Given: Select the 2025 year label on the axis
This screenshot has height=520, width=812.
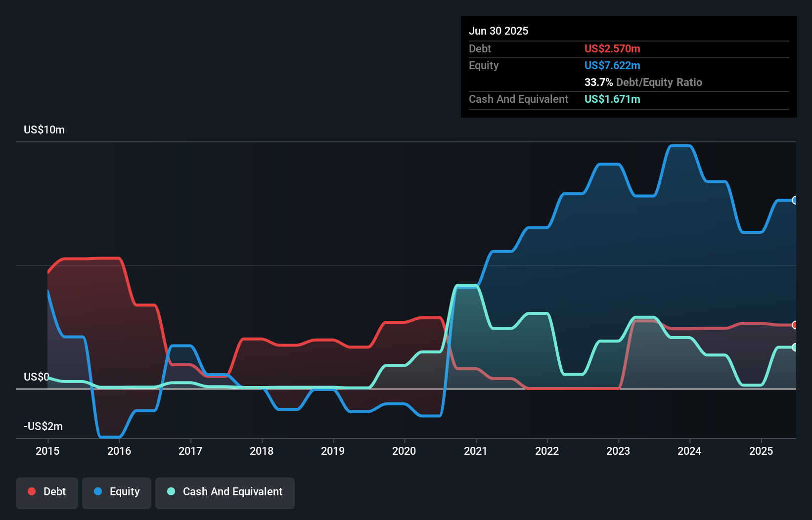Looking at the screenshot, I should click(761, 451).
